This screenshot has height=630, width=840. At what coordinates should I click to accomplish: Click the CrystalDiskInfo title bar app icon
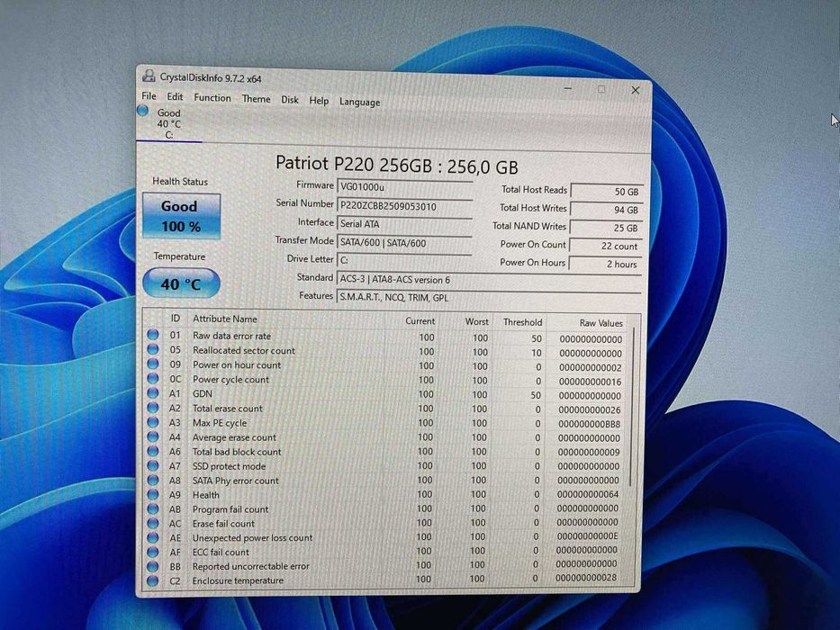coord(149,76)
